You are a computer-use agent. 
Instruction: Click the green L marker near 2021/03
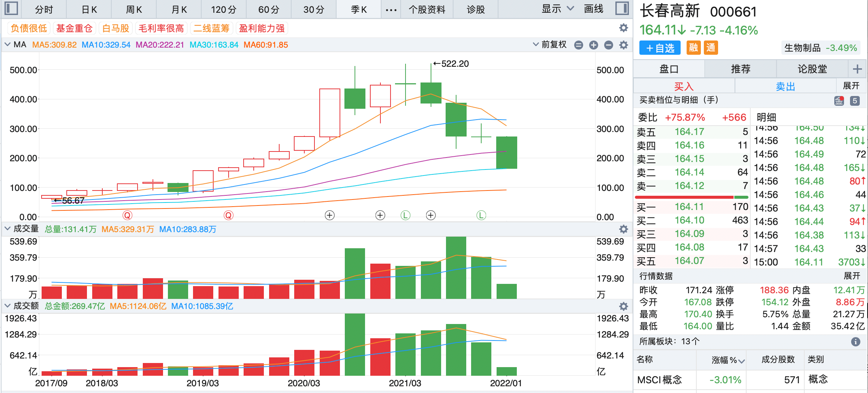click(406, 215)
